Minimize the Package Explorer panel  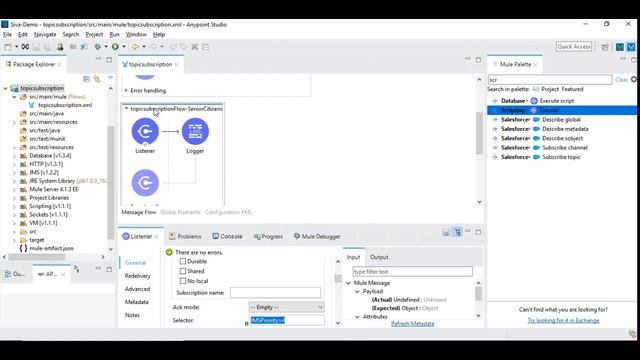98,59
